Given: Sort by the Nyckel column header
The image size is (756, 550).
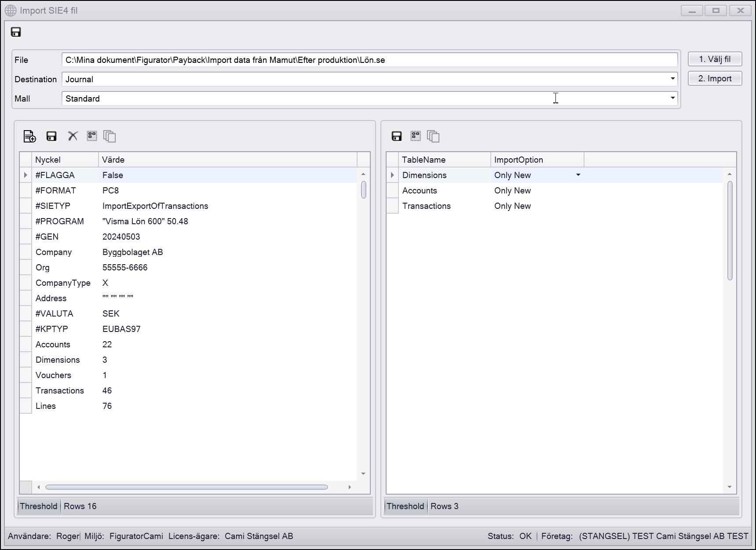Looking at the screenshot, I should tap(65, 160).
